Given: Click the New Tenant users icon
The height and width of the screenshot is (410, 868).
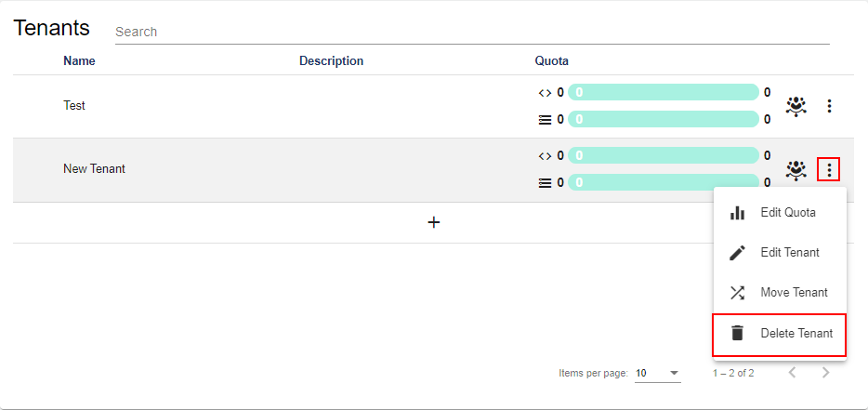Looking at the screenshot, I should [796, 169].
